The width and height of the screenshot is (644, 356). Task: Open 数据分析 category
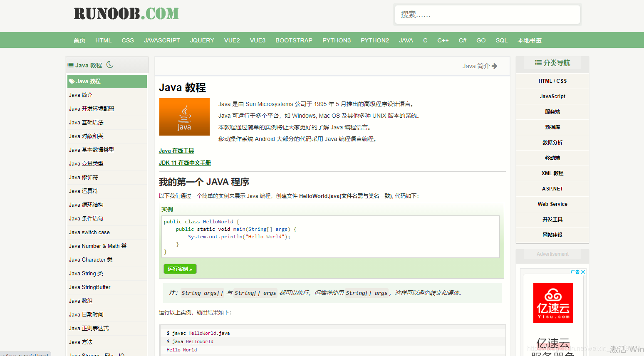[x=552, y=143]
